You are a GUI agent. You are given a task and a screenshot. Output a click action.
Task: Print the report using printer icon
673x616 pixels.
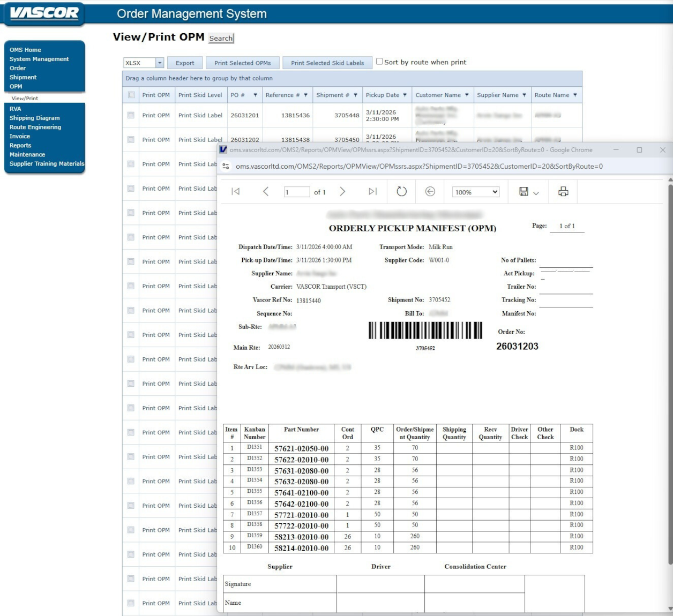click(x=563, y=192)
